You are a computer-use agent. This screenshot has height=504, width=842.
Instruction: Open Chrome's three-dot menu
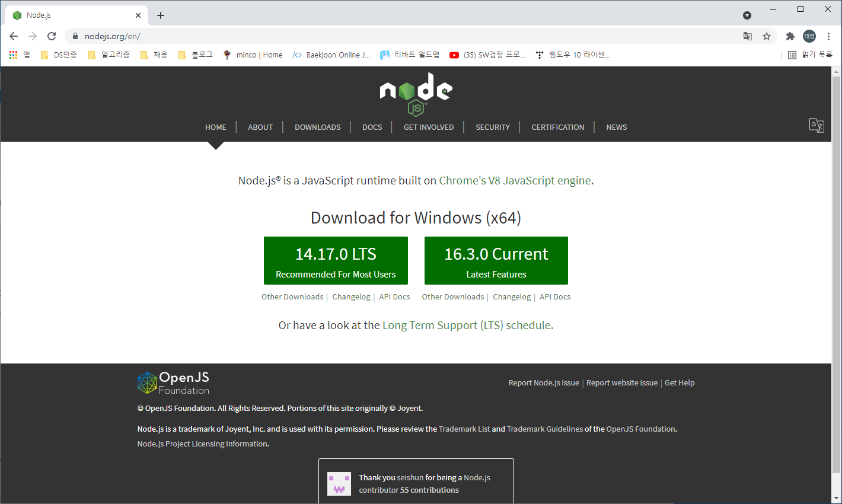[x=828, y=36]
